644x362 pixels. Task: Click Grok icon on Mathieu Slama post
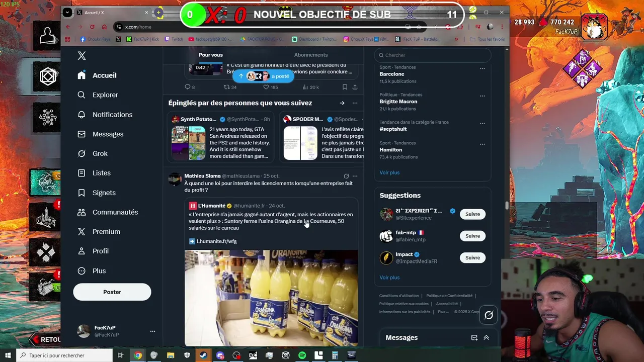346,176
